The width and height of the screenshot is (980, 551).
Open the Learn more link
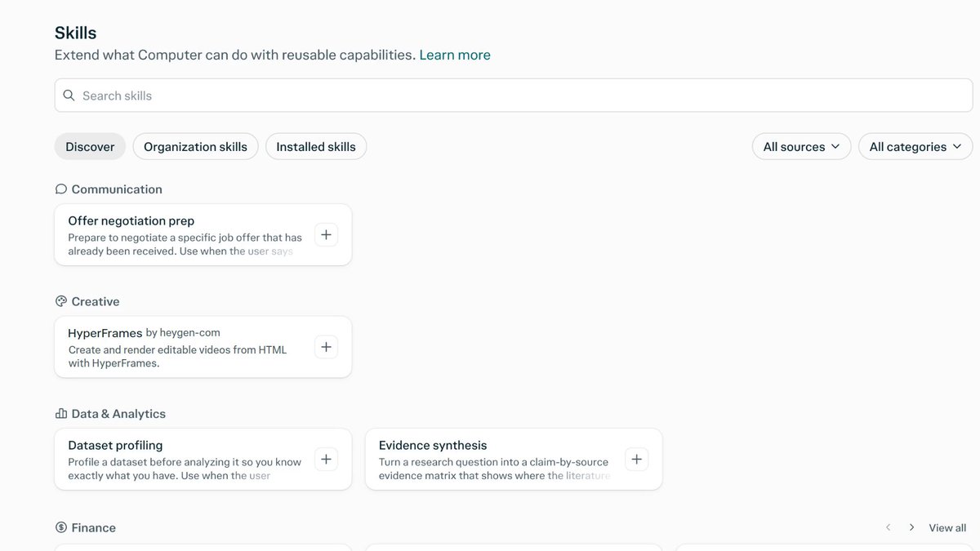point(455,55)
